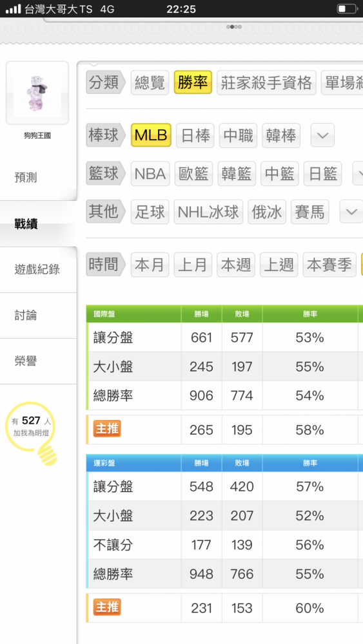The image size is (363, 644).
Task: Tap the first orange 主推 badge
Action: click(x=107, y=429)
